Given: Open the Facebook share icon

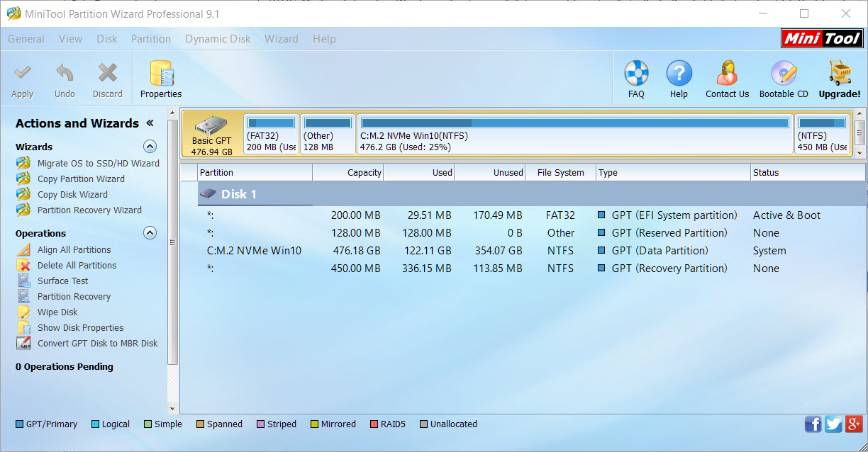Looking at the screenshot, I should pos(813,424).
